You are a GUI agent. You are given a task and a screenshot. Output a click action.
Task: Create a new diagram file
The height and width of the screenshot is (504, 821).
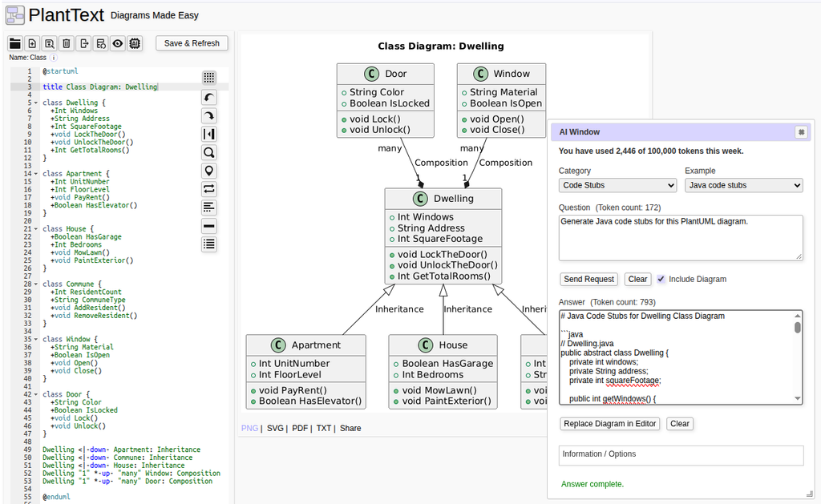coord(32,43)
